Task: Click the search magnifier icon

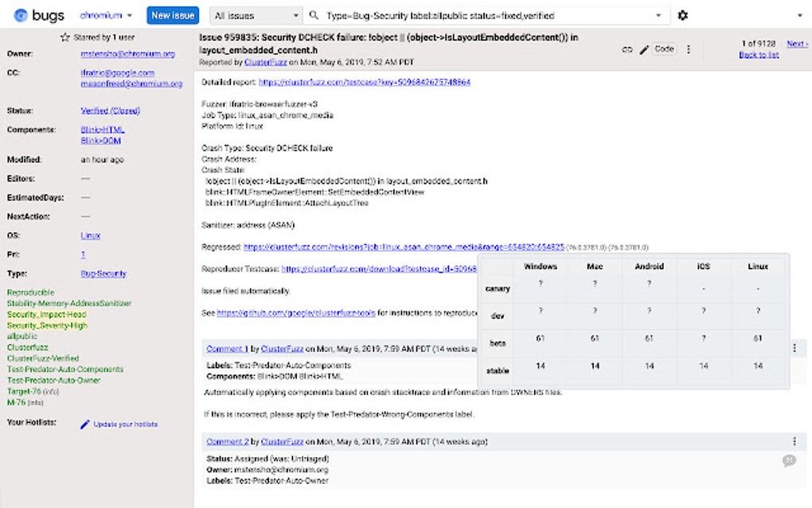Action: coord(315,15)
